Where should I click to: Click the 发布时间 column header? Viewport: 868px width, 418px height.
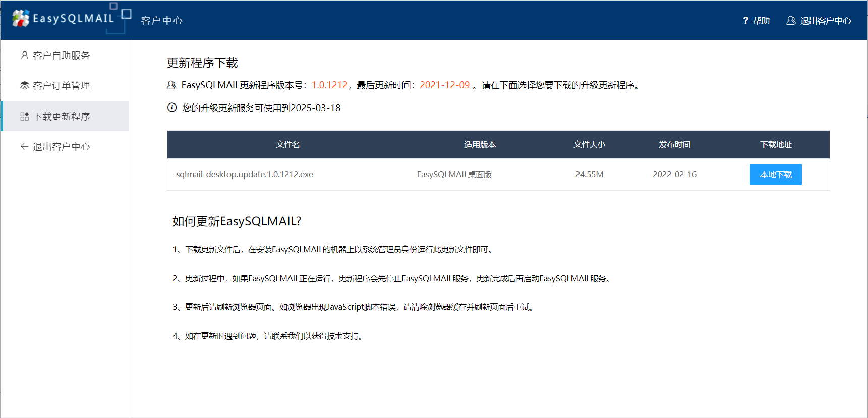tap(674, 144)
